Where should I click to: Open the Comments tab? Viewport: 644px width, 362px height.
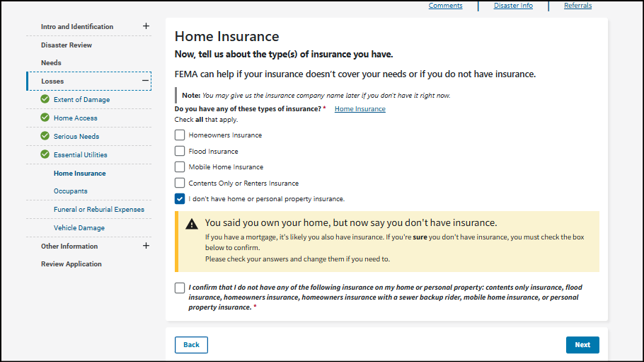click(446, 6)
